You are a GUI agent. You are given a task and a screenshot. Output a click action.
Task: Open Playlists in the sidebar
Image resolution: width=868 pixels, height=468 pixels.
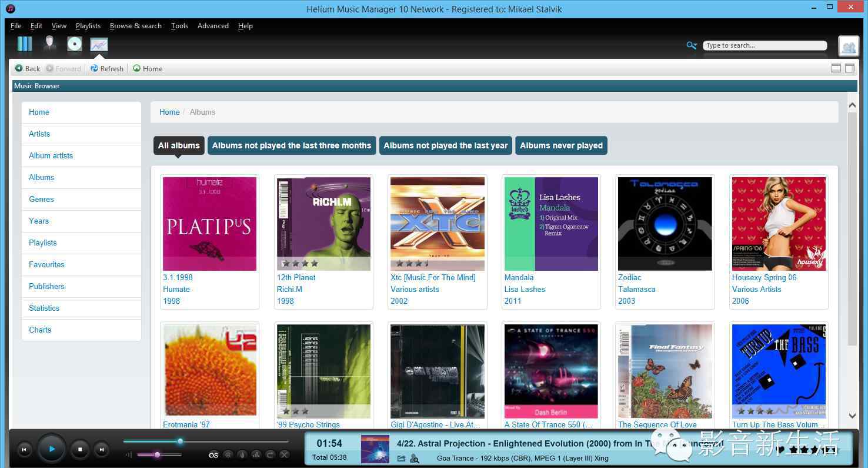(x=81, y=243)
